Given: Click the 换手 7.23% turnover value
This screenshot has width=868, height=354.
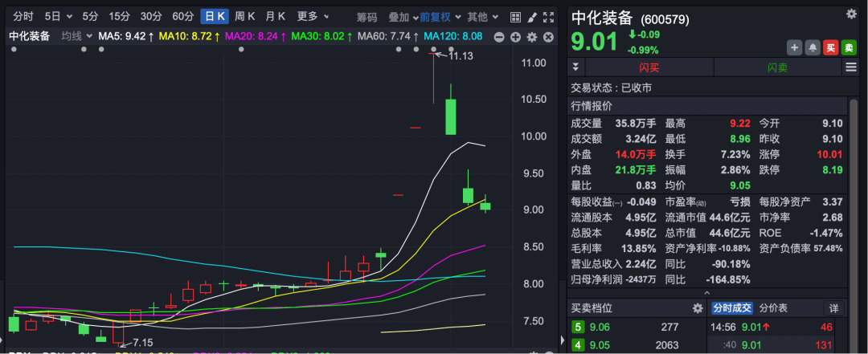Looking at the screenshot, I should click(x=734, y=154).
